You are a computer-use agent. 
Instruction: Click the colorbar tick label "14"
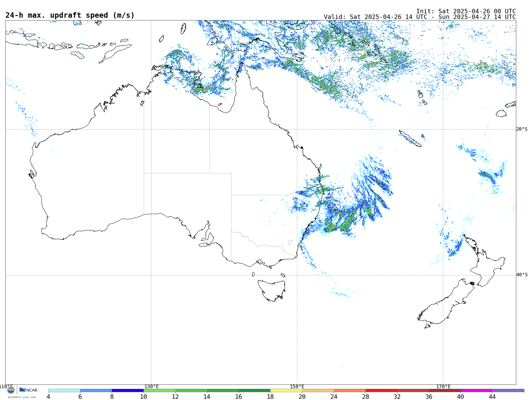click(x=207, y=397)
